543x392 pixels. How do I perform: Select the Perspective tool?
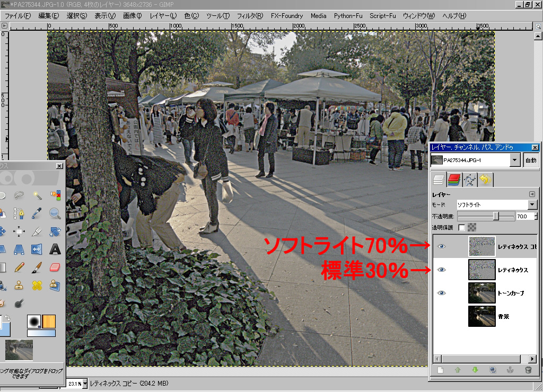19,250
